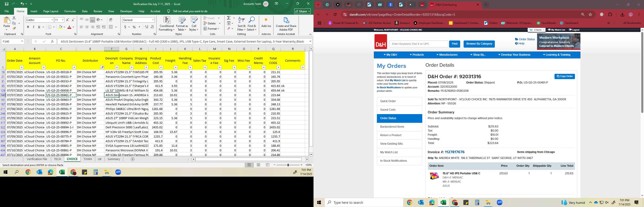Toggle Italic formatting

click(34, 27)
